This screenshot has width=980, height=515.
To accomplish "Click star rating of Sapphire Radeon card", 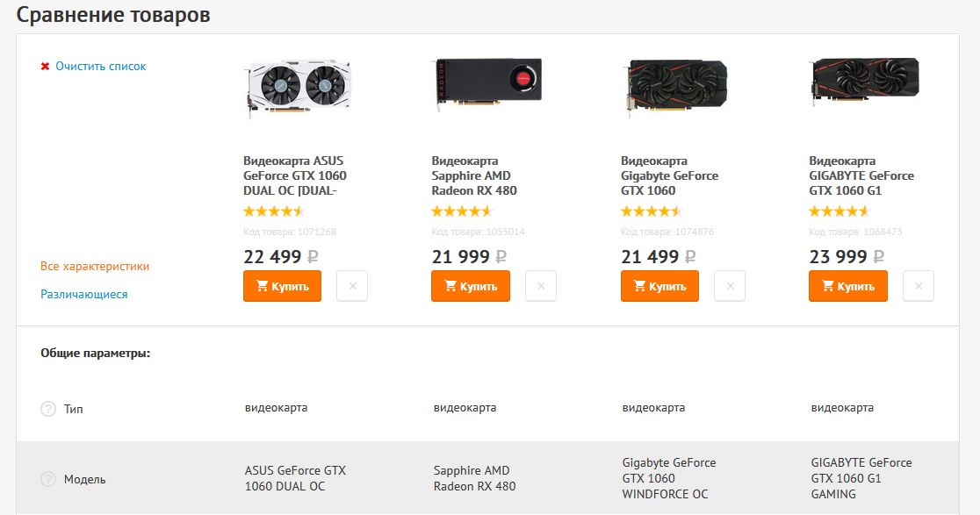I will (x=462, y=211).
